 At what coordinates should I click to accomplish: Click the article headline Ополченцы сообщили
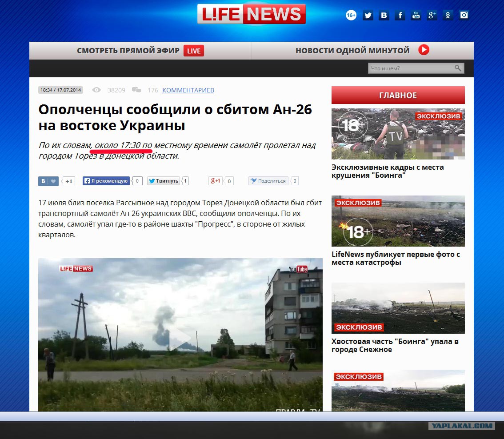point(175,117)
